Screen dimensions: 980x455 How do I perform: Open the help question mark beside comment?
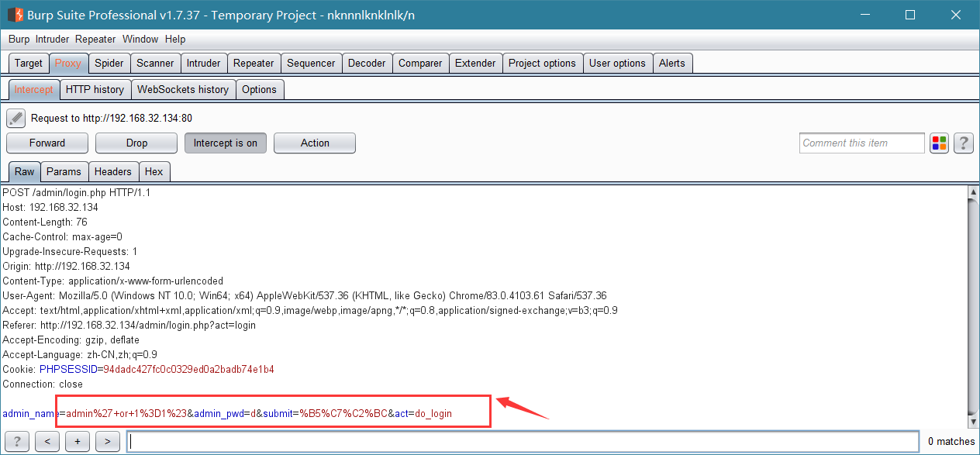964,143
